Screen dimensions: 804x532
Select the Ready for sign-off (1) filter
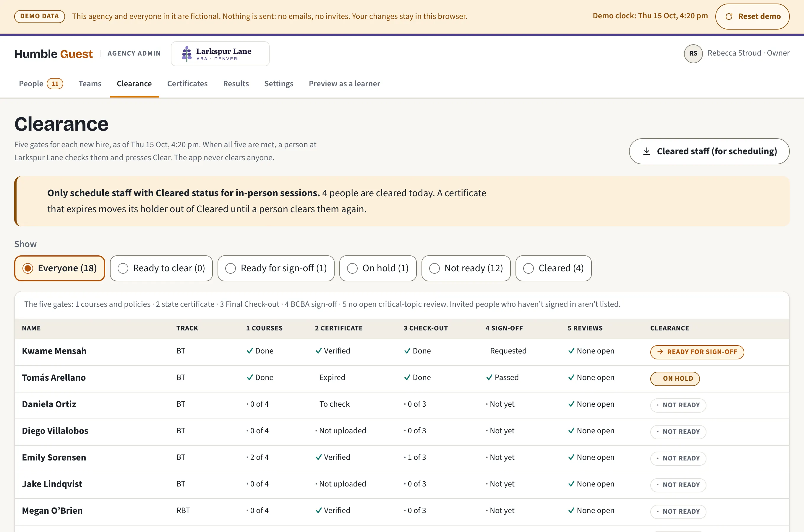(x=276, y=268)
